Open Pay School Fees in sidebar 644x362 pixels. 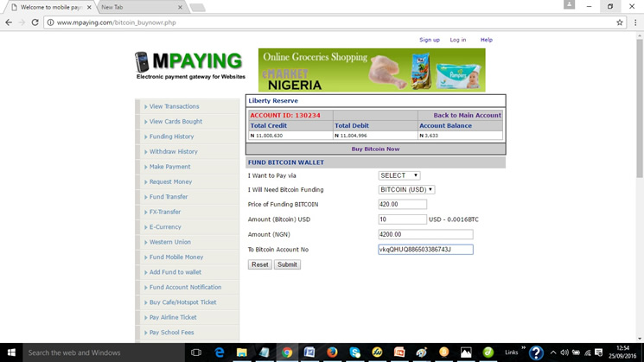coord(171,333)
